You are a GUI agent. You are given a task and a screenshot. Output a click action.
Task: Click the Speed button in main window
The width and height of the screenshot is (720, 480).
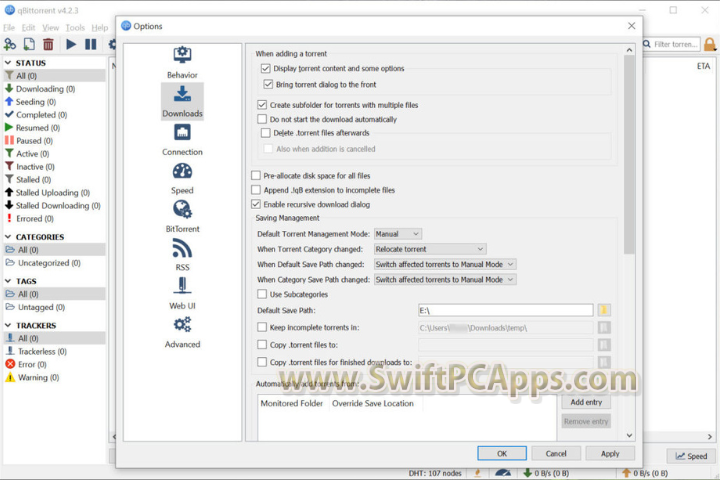pyautogui.click(x=691, y=456)
